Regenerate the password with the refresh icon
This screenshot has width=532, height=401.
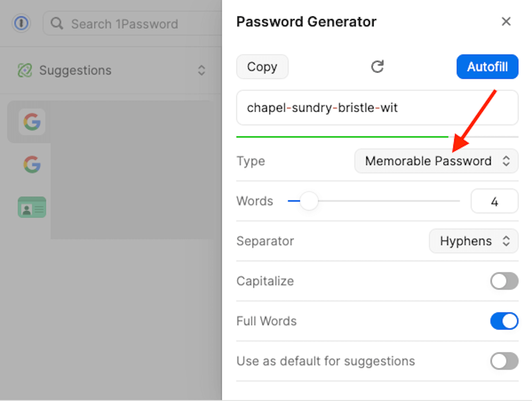(377, 66)
